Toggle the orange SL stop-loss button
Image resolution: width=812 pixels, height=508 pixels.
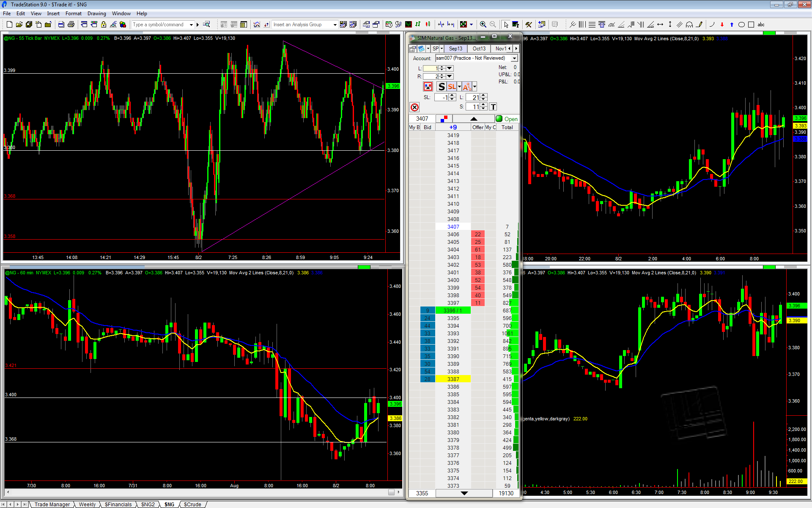(x=452, y=86)
